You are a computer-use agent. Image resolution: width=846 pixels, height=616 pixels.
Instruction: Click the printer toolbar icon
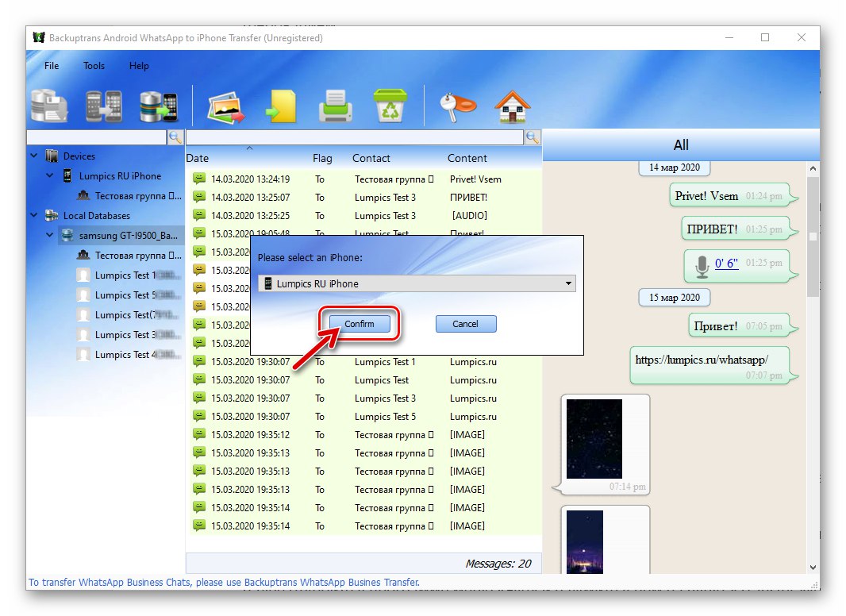[x=335, y=106]
